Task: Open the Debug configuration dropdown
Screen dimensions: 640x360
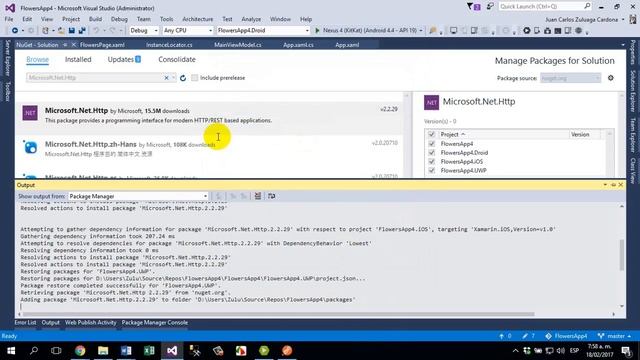Action: pos(144,31)
